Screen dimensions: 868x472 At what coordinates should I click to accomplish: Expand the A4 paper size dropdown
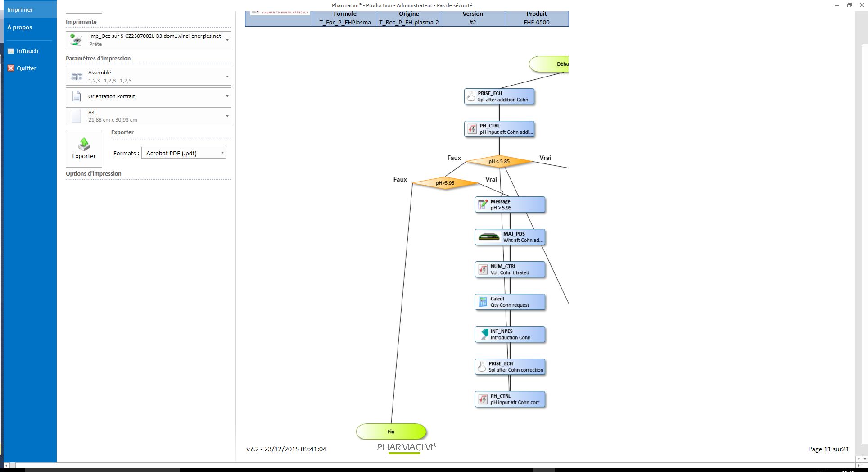(x=227, y=116)
